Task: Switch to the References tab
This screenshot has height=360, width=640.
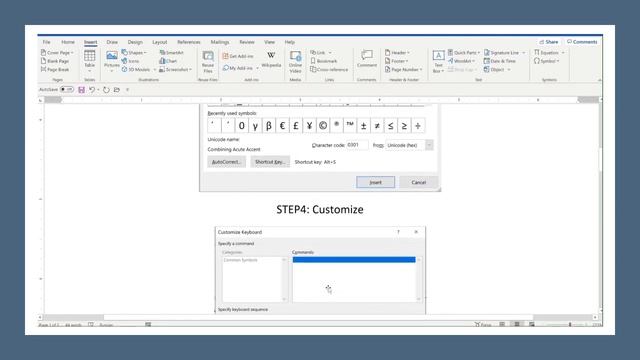Action: click(x=189, y=42)
